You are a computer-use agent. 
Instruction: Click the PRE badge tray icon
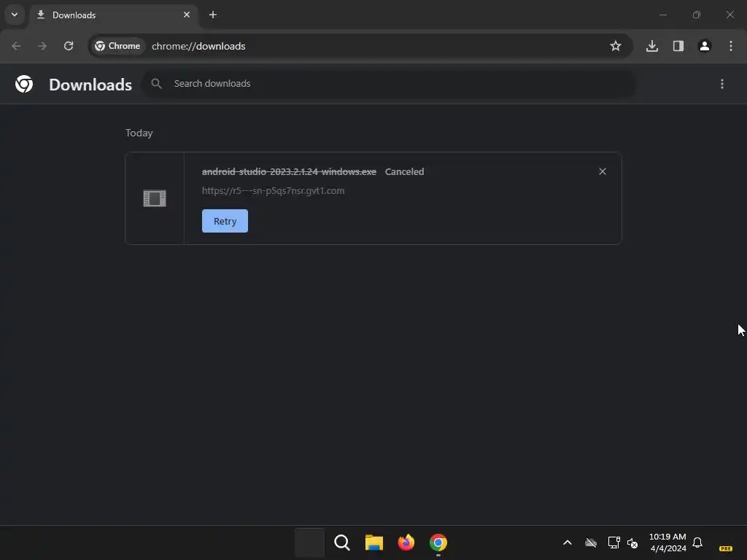[726, 548]
